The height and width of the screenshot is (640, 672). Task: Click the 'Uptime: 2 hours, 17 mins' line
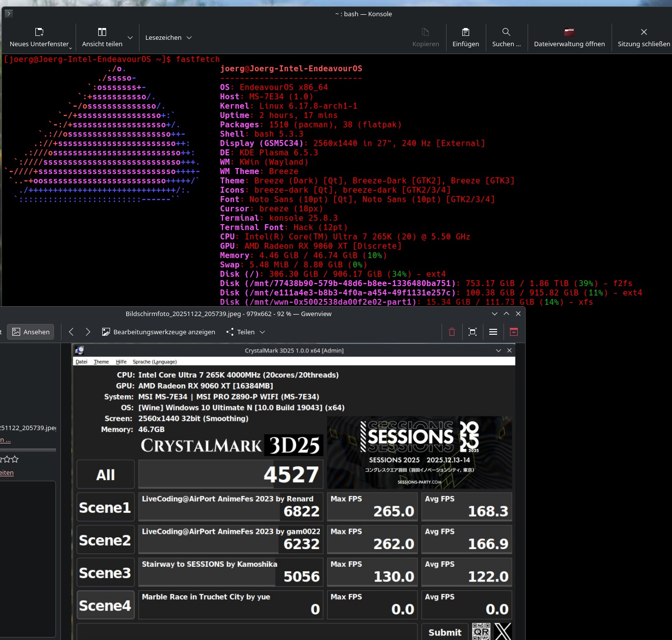(x=279, y=116)
